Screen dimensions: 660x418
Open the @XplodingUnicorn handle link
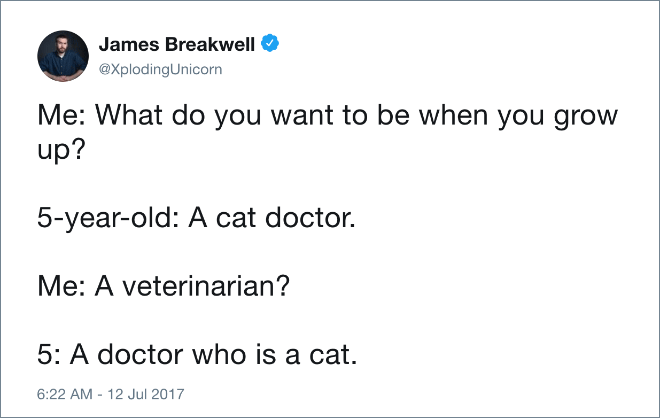tap(160, 69)
